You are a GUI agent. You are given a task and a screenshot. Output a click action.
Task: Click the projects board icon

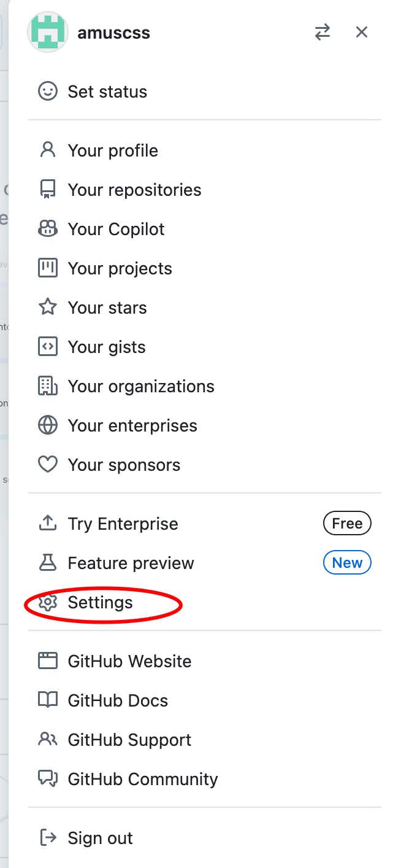47,268
